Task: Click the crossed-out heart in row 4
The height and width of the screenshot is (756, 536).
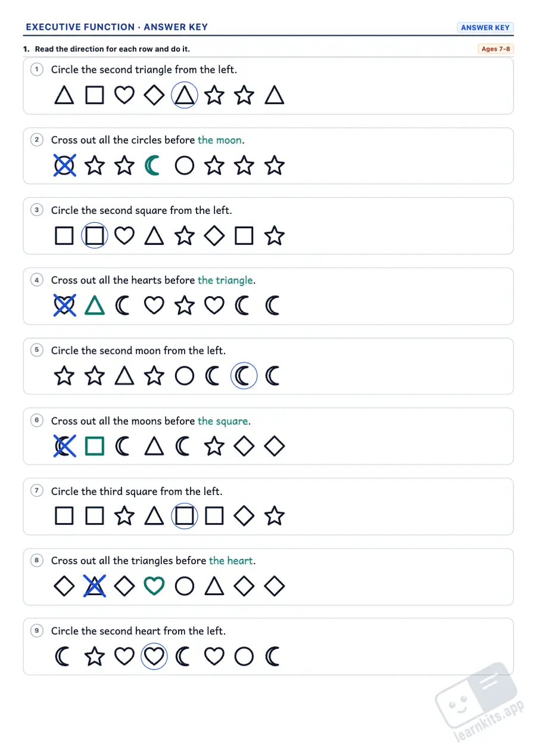Action: 64,306
